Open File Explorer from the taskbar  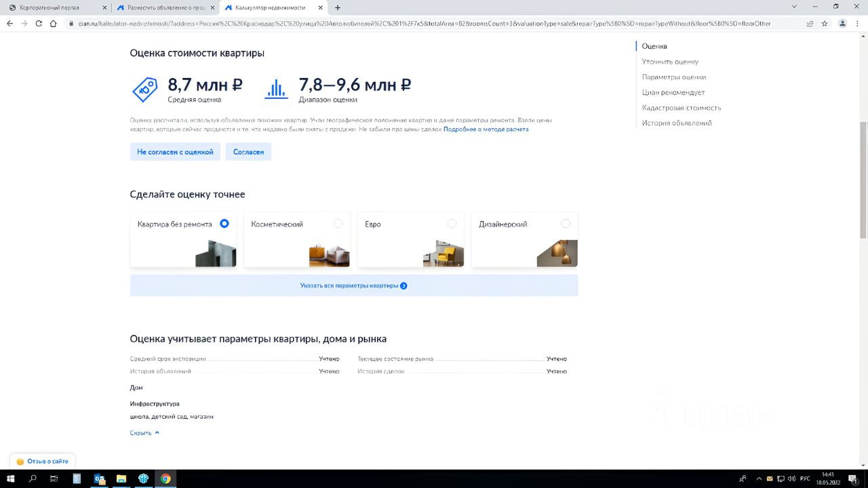pos(121,479)
